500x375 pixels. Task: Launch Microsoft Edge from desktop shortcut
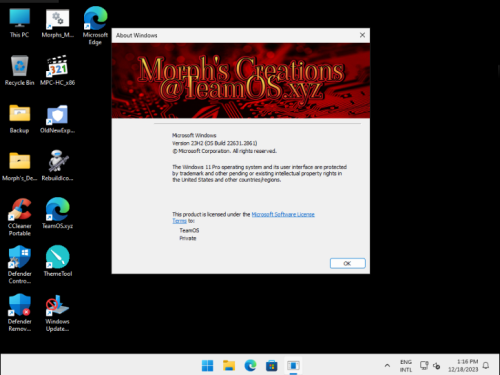(x=95, y=25)
